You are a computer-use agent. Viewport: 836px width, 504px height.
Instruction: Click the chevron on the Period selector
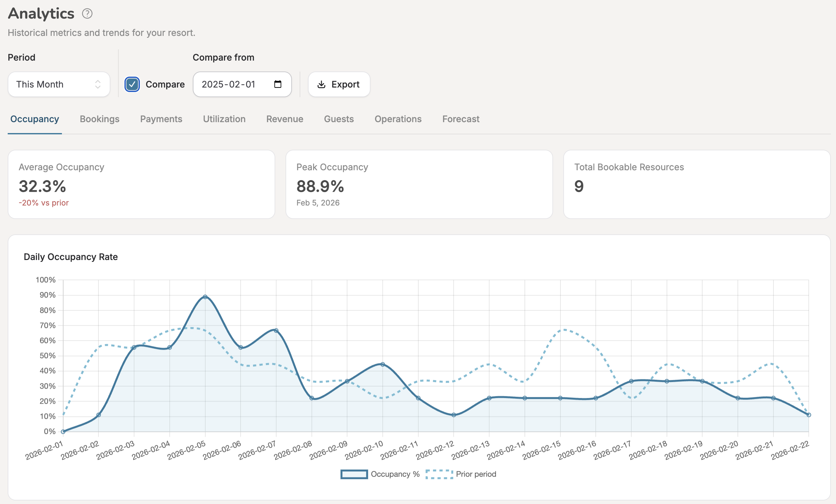98,84
